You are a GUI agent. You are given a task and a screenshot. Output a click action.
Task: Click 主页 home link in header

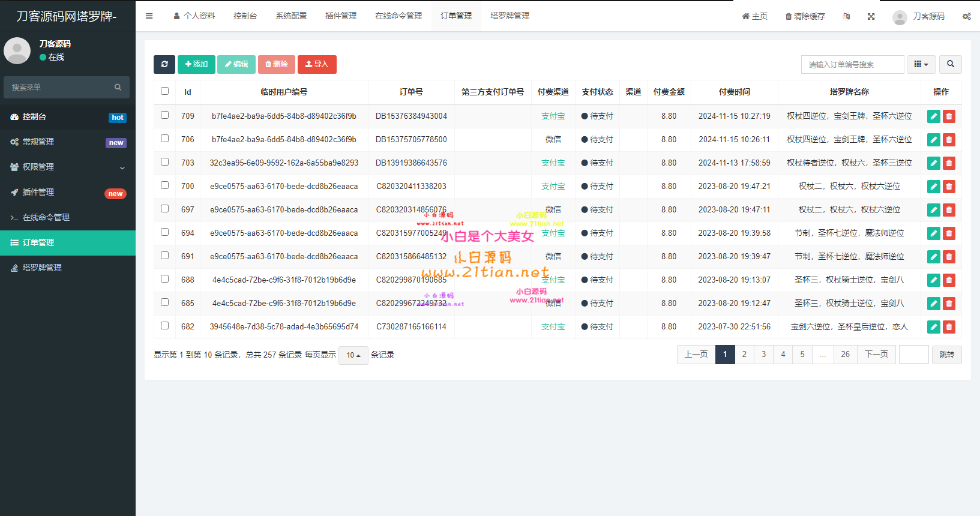(x=755, y=16)
